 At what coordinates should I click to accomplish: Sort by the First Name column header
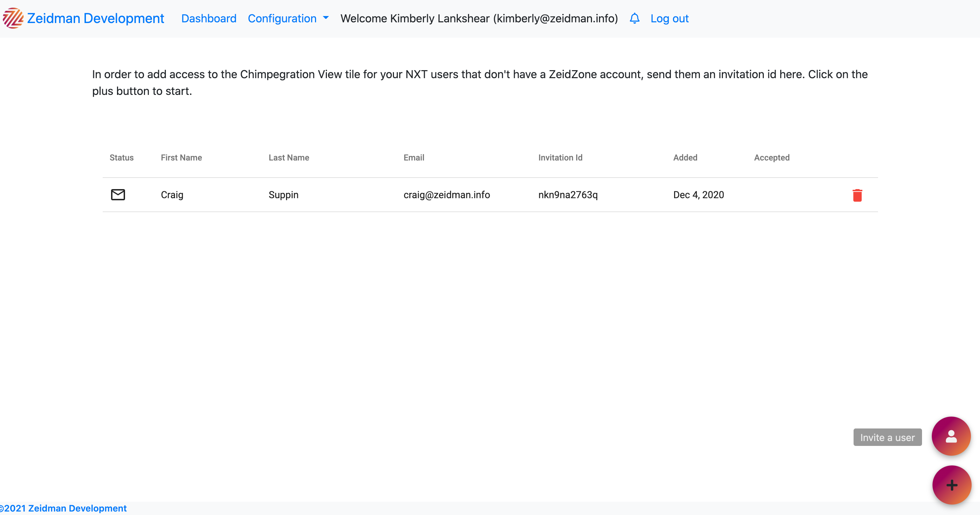[182, 157]
